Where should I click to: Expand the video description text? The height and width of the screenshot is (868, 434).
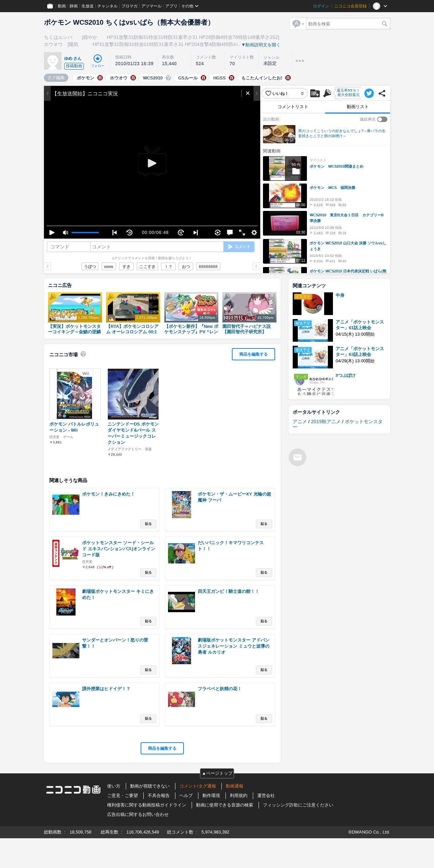[261, 45]
